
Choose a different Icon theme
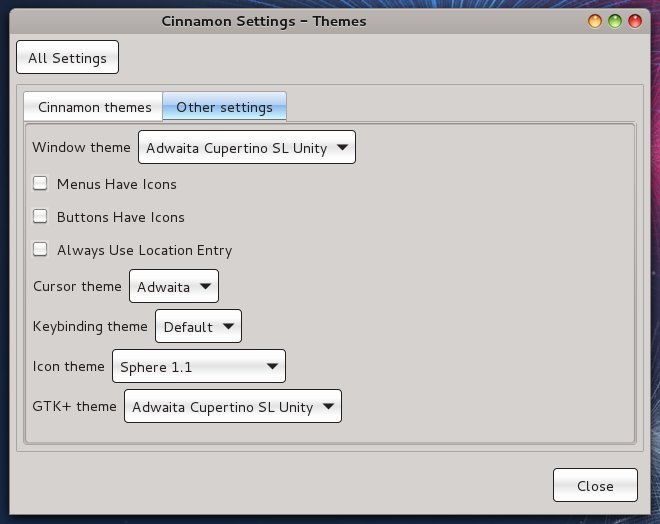199,366
